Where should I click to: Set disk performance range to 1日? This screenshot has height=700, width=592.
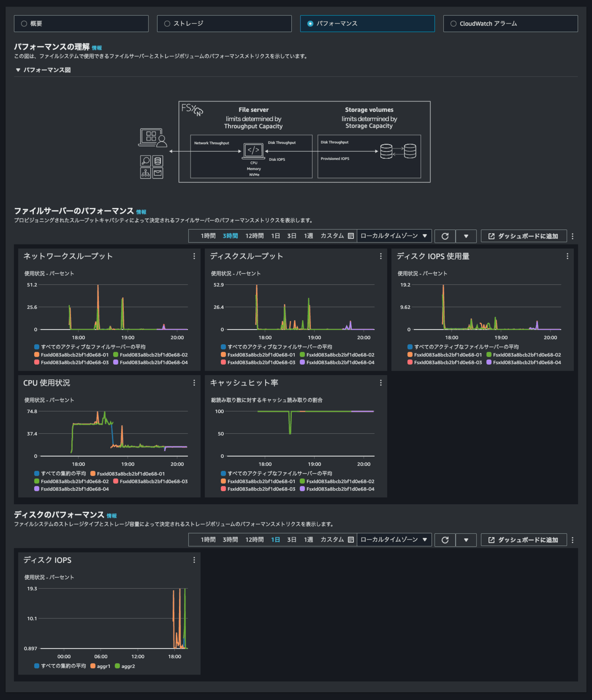pyautogui.click(x=275, y=540)
